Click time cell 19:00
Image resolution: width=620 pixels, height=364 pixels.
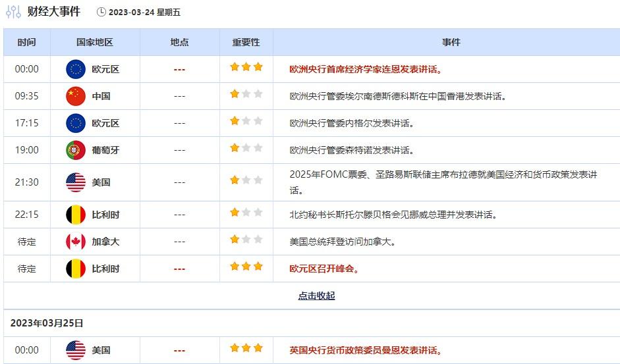click(27, 150)
